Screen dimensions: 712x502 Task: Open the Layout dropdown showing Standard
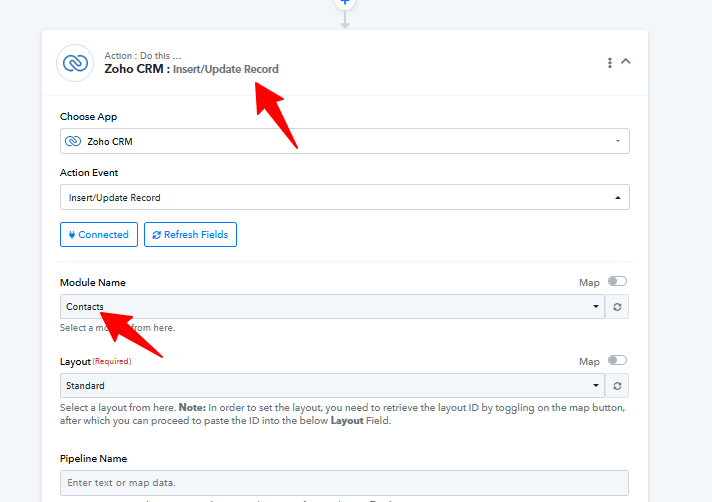click(x=332, y=385)
